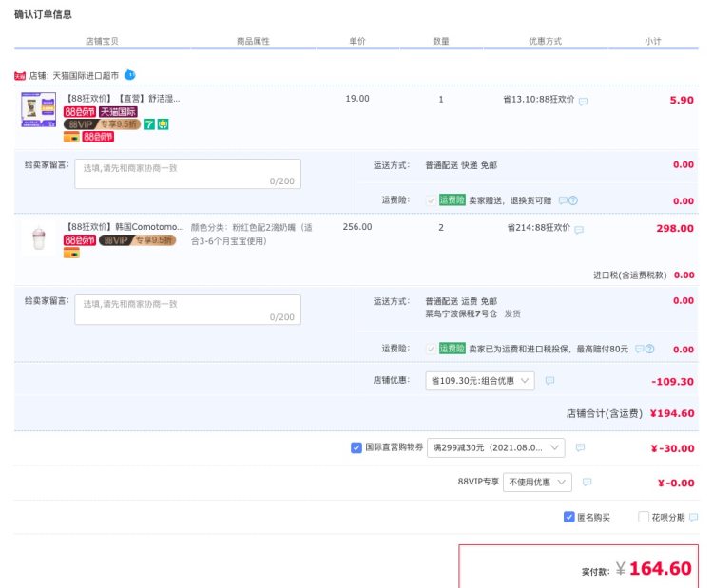Click the 店铺宝贝 column header
This screenshot has height=588, width=713.
click(x=102, y=42)
